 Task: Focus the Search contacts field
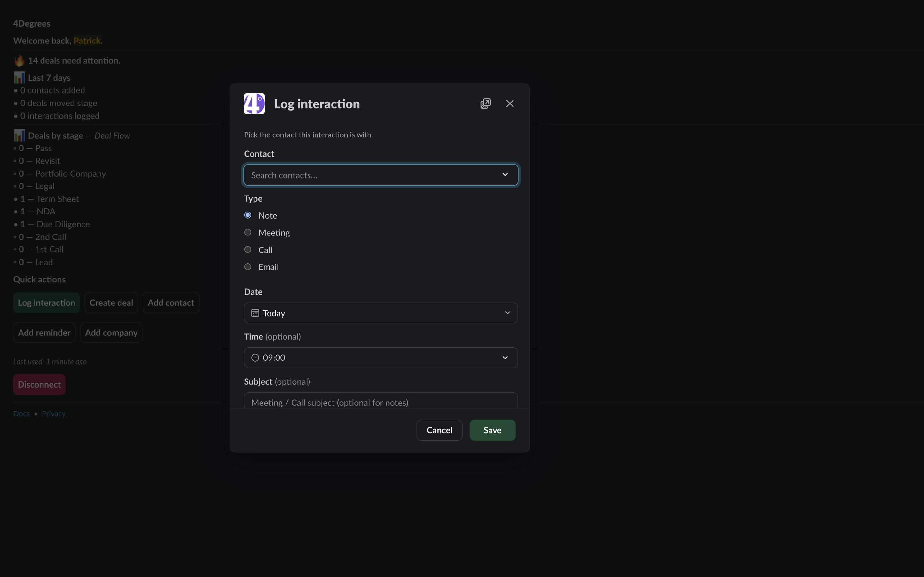point(381,175)
